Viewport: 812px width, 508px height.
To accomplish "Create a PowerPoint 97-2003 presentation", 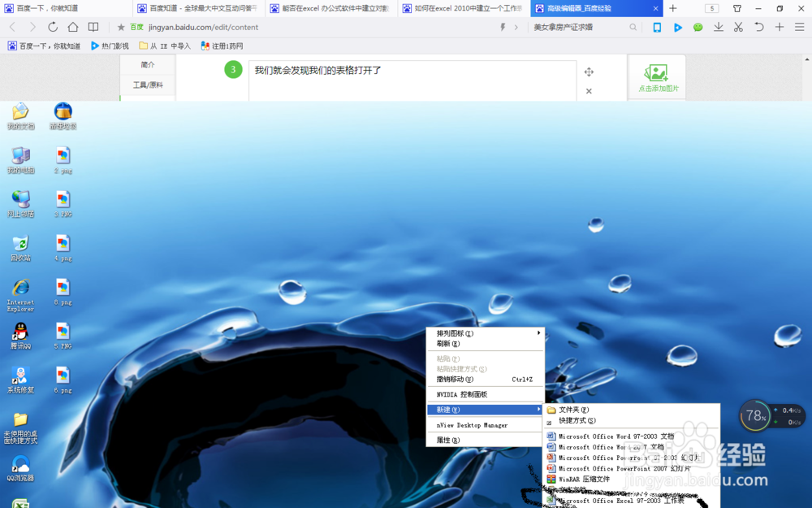I will pos(632,458).
